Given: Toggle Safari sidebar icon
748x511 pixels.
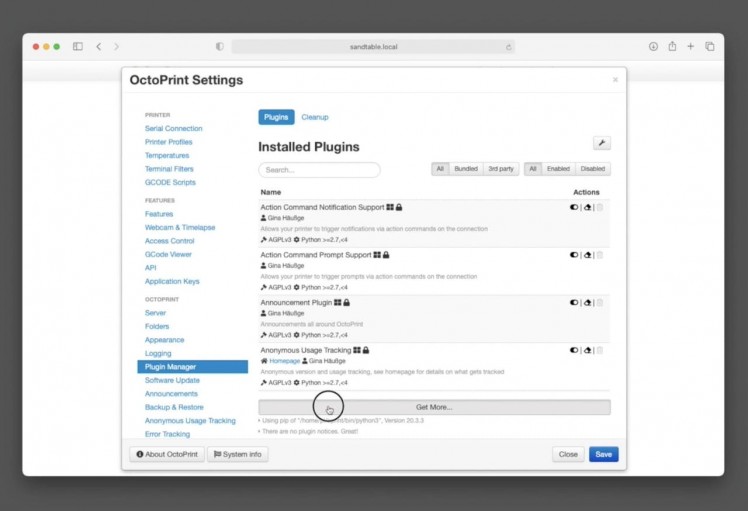Looking at the screenshot, I should [78, 46].
